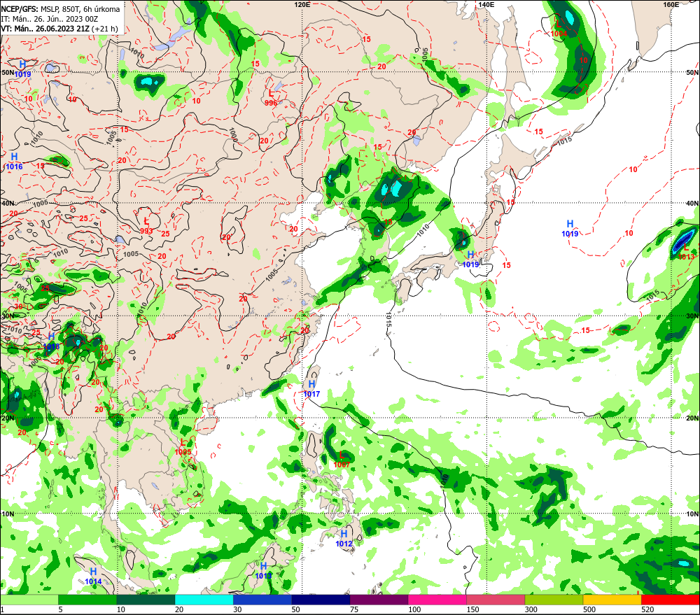Viewport: 700px width, 615px height.
Task: Click the orange 500 mm legend swatch
Action: pyautogui.click(x=612, y=600)
